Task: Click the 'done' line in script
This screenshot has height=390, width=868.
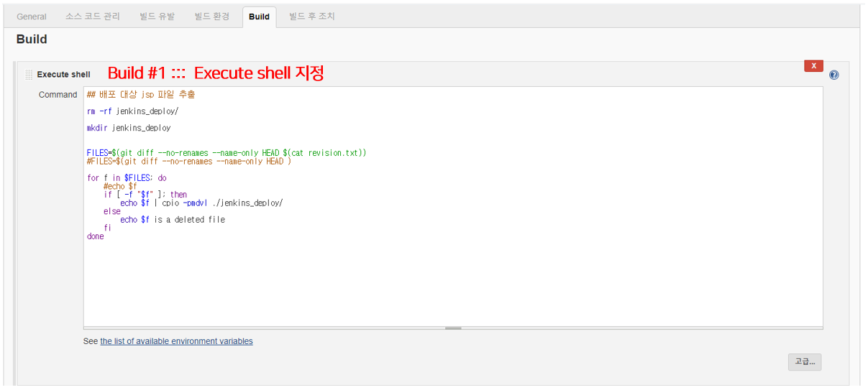Action: pos(96,236)
